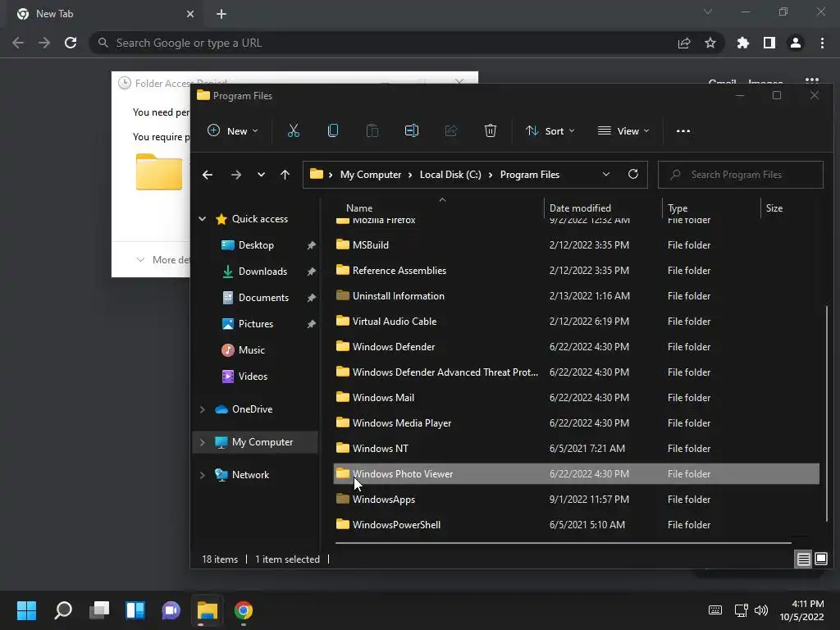This screenshot has height=630, width=840.
Task: Sort by the Size column header
Action: pyautogui.click(x=774, y=208)
